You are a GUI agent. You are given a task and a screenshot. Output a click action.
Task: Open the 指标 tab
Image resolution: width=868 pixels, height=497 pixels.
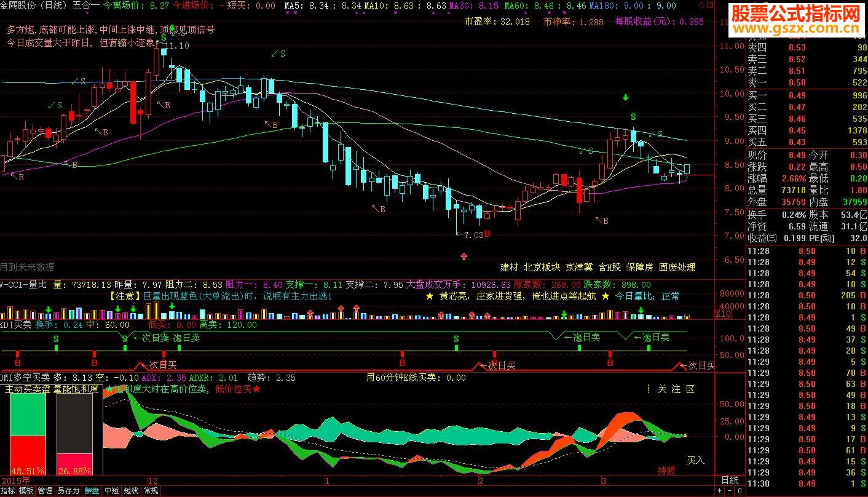click(8, 491)
